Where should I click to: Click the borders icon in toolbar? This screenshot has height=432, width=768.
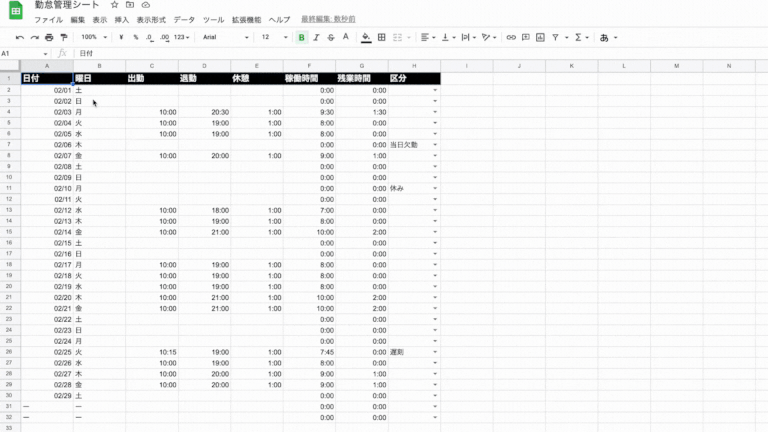[382, 37]
